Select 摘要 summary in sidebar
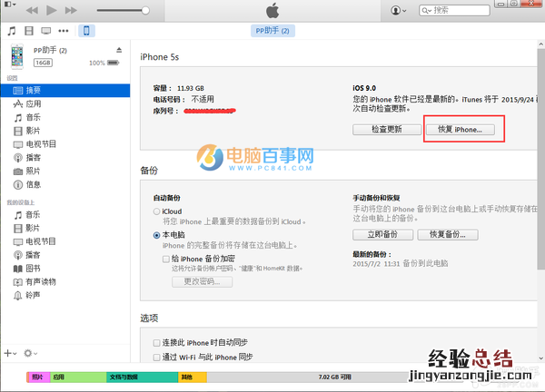545x392 pixels. click(65, 90)
